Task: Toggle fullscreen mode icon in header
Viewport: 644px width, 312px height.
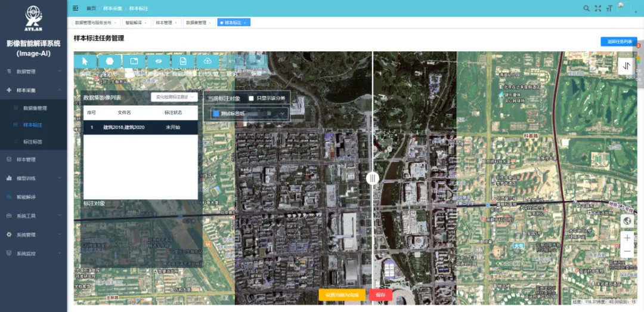Action: click(598, 8)
